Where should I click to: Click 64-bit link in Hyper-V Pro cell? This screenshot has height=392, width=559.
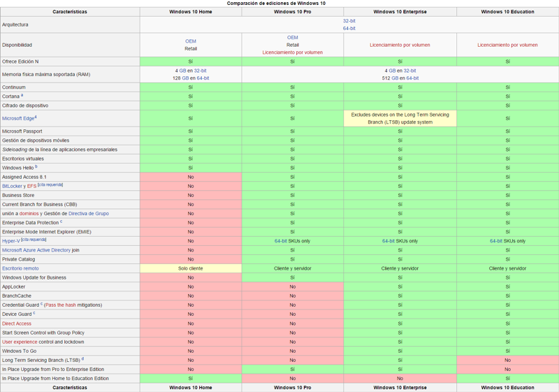tap(281, 241)
